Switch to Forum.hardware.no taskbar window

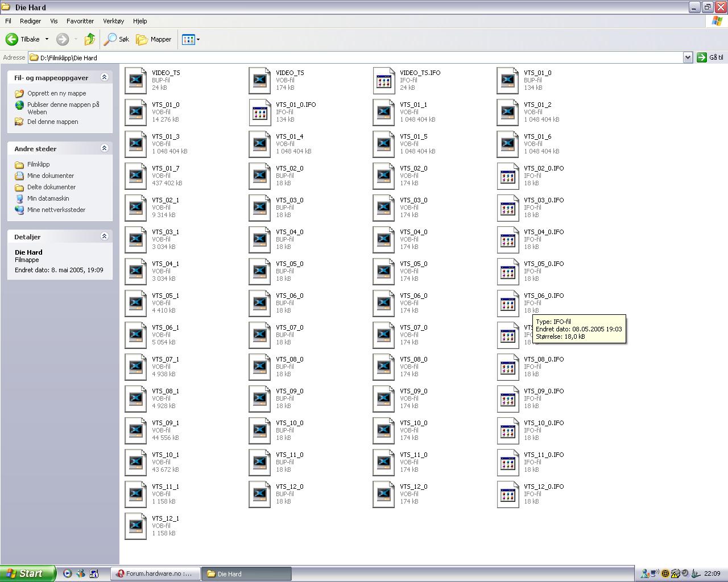pyautogui.click(x=156, y=573)
